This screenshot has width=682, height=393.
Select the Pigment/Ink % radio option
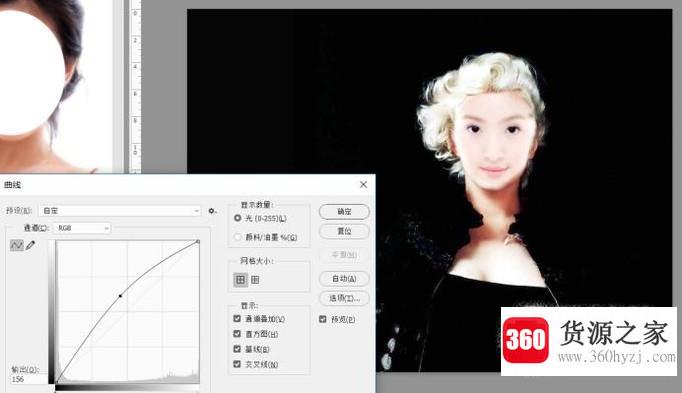(x=237, y=237)
